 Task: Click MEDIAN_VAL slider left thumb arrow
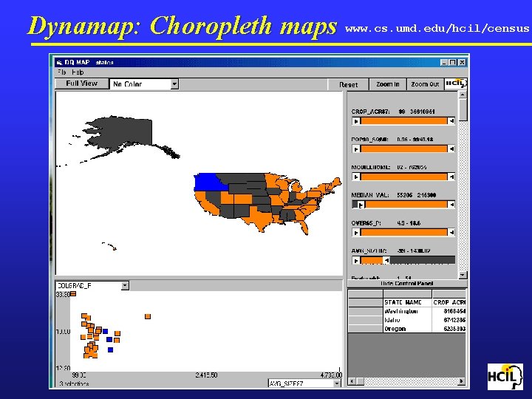361,205
